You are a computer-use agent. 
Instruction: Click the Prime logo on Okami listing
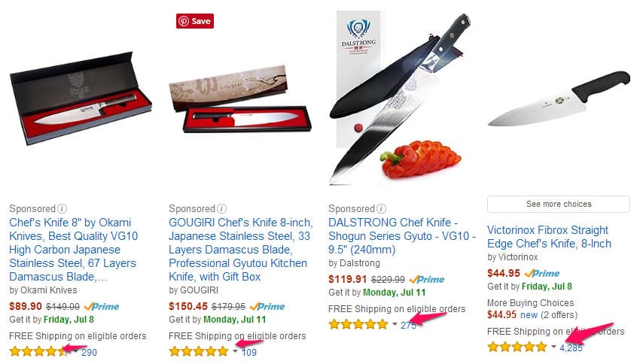[102, 306]
